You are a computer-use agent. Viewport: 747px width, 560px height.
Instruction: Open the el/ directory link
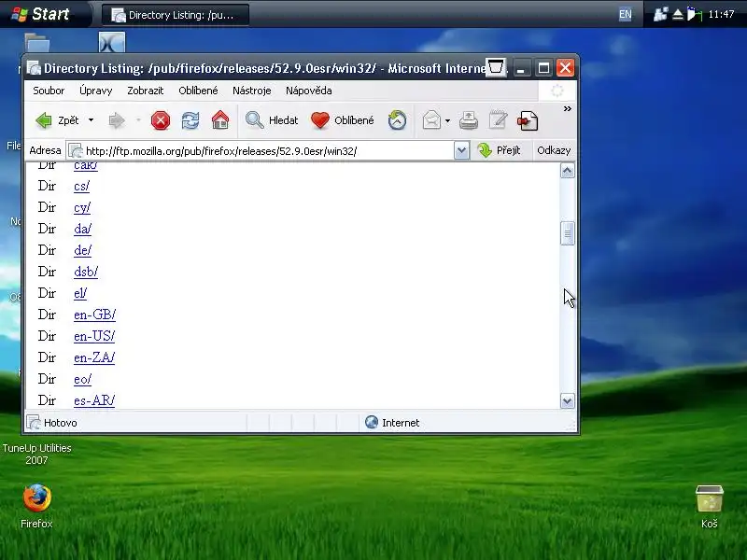[x=80, y=293]
